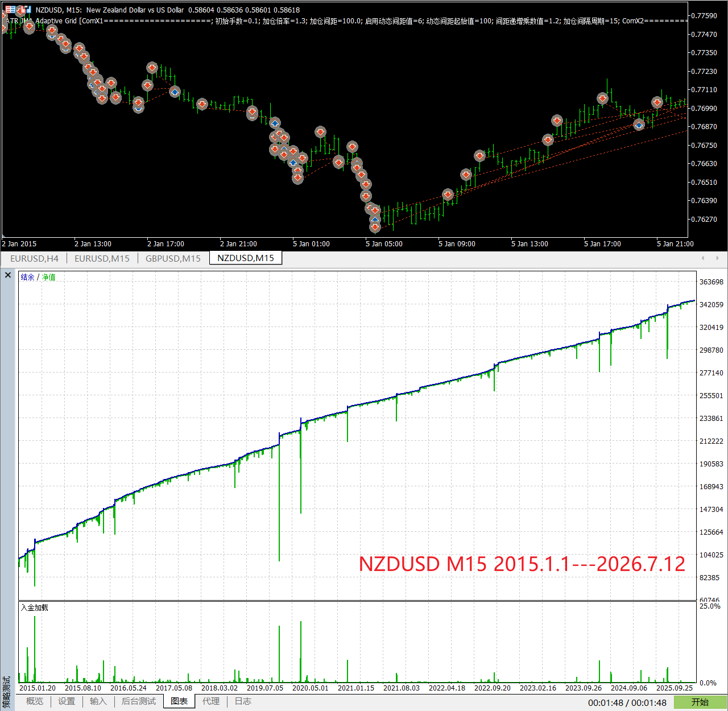Viewport: 728px width, 711px height.
Task: Click the sell arrow near 5 Jan 09:00
Action: click(448, 195)
